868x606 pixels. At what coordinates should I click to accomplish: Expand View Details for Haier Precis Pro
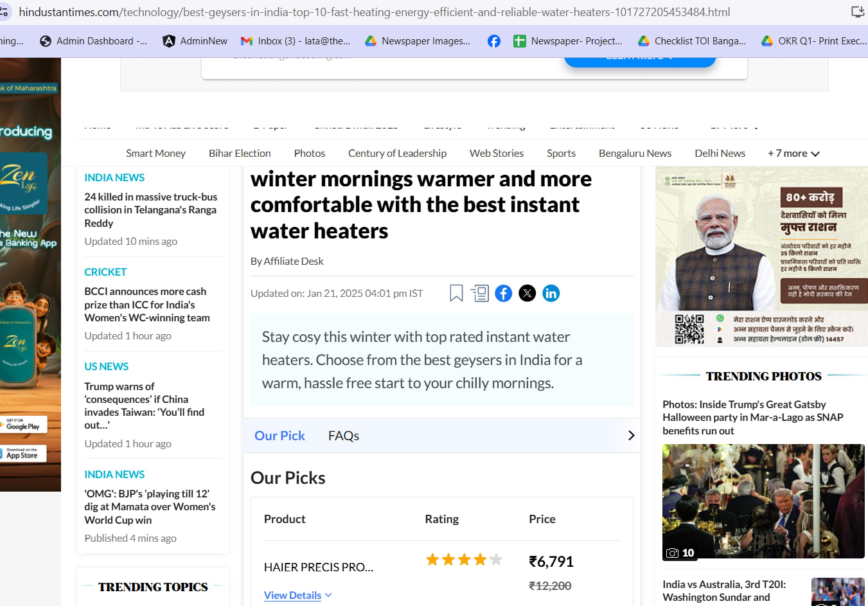point(297,595)
